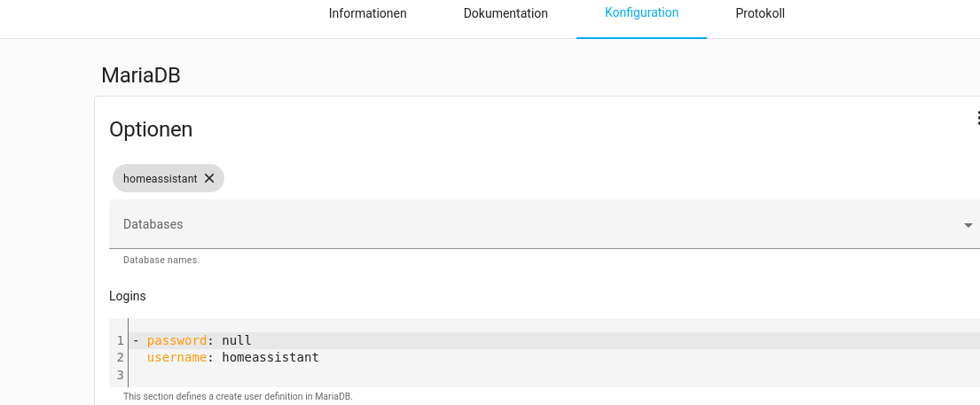Open the Dokumentation tab

[506, 14]
